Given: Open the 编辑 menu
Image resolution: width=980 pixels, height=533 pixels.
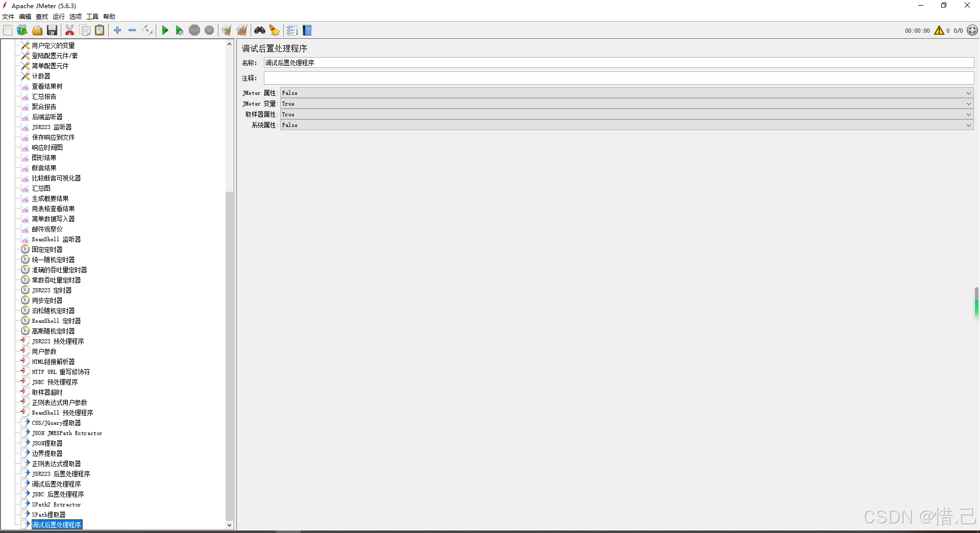Looking at the screenshot, I should pyautogui.click(x=25, y=17).
